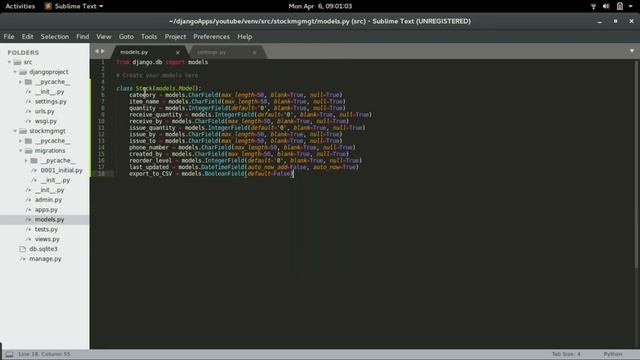Place cursor on class Stock definition line
This screenshot has width=640, height=360.
coord(159,88)
